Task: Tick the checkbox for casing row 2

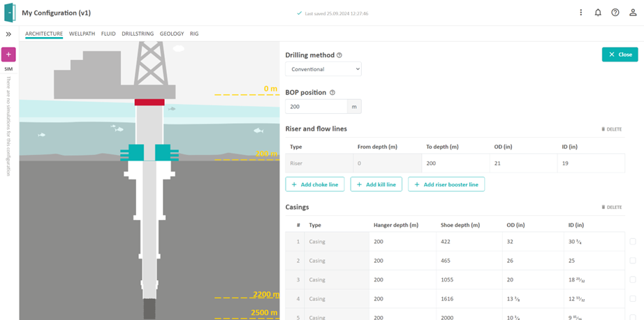Action: 633,261
